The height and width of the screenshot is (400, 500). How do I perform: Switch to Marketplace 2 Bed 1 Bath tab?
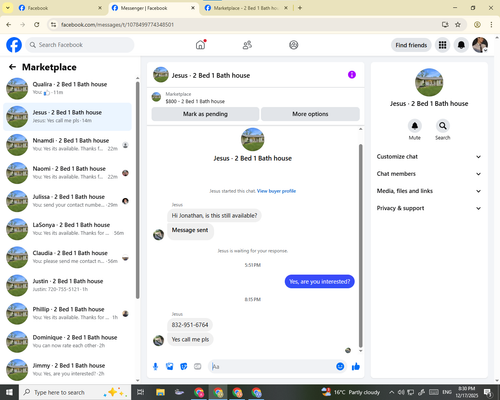click(246, 8)
